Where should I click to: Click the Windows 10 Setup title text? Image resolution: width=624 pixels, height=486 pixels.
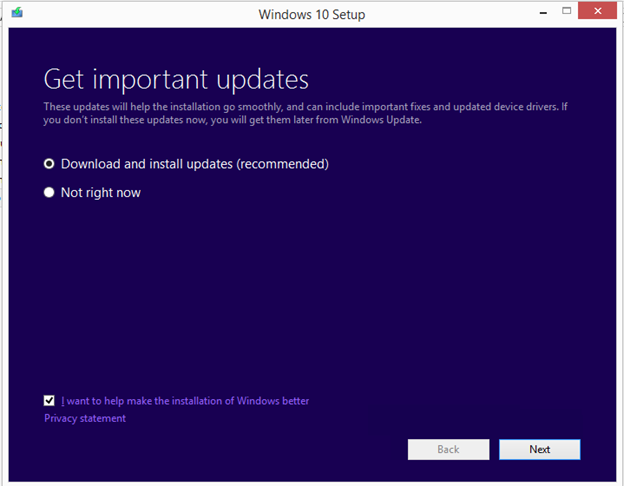tap(312, 14)
